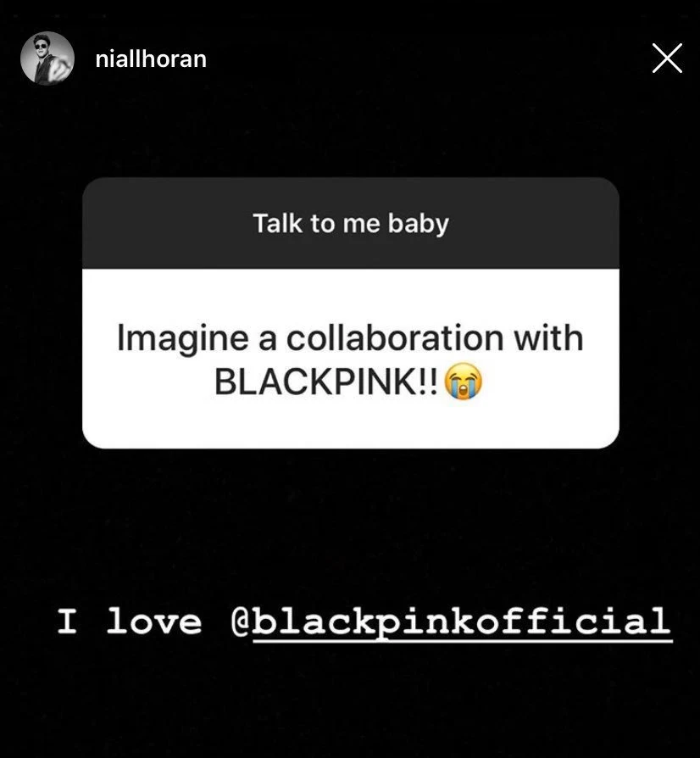Tap the word "Talk" in the question prompt
The width and height of the screenshot is (700, 758).
278,223
